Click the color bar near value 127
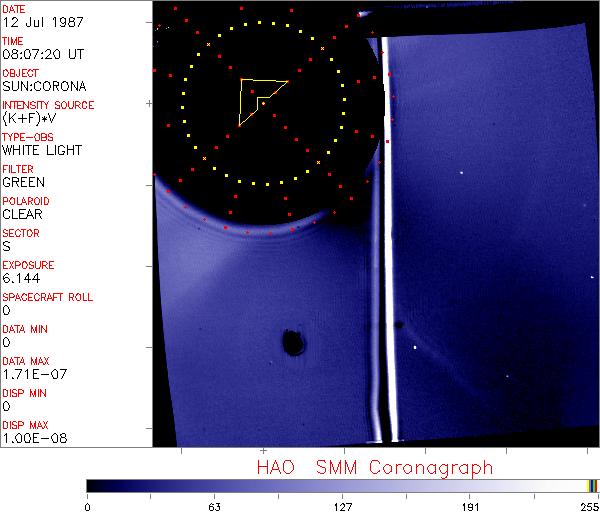Image resolution: width=600 pixels, height=512 pixels. coord(342,485)
